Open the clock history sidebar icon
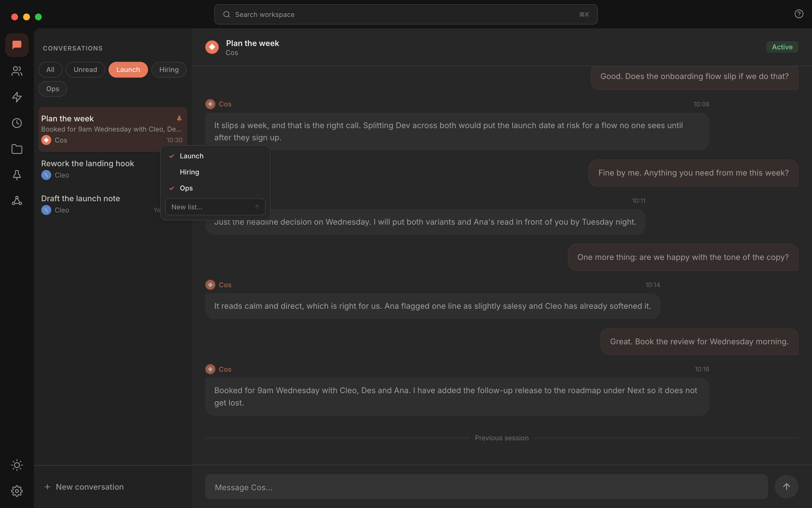 (17, 123)
